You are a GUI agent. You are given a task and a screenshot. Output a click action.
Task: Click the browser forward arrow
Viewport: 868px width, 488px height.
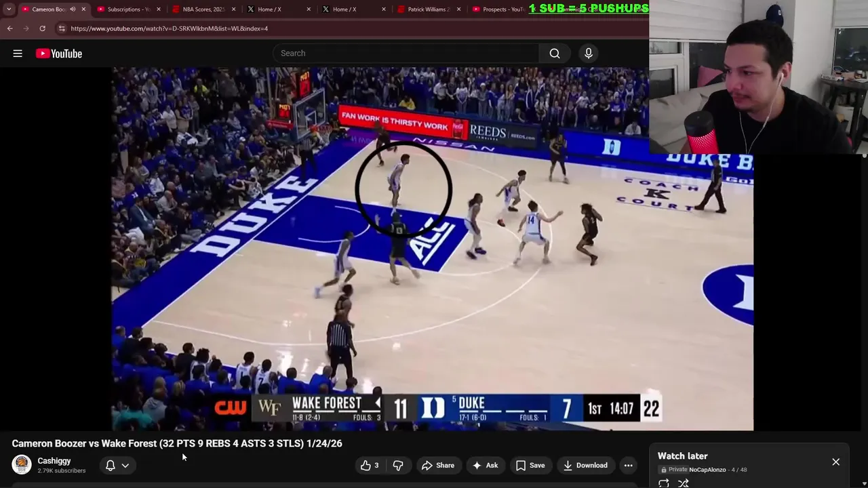coord(26,28)
